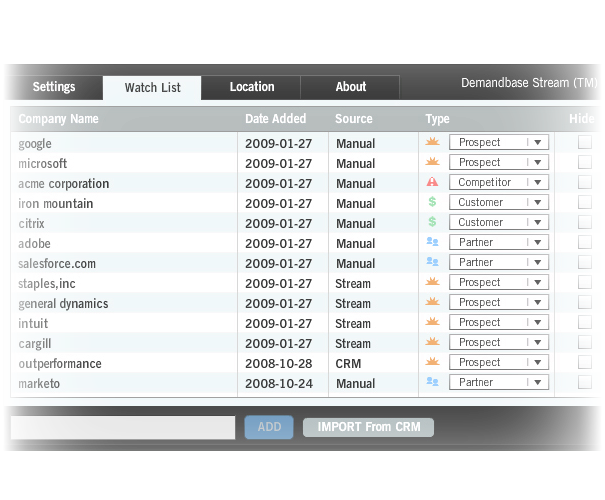Enable Hide for acme corporation
The width and height of the screenshot is (605, 500).
[x=585, y=182]
